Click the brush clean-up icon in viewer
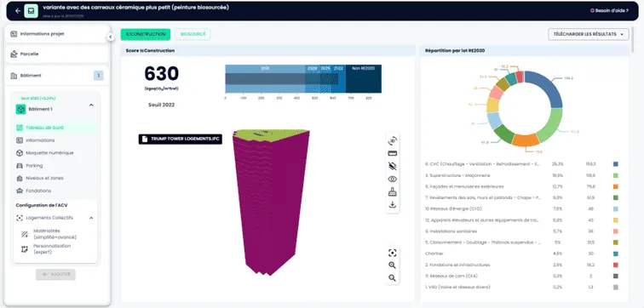The width and height of the screenshot is (644, 308). (392, 191)
